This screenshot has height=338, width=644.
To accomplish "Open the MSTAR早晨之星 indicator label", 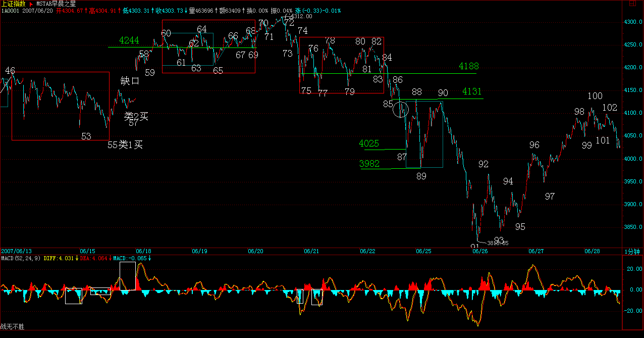I will [56, 4].
